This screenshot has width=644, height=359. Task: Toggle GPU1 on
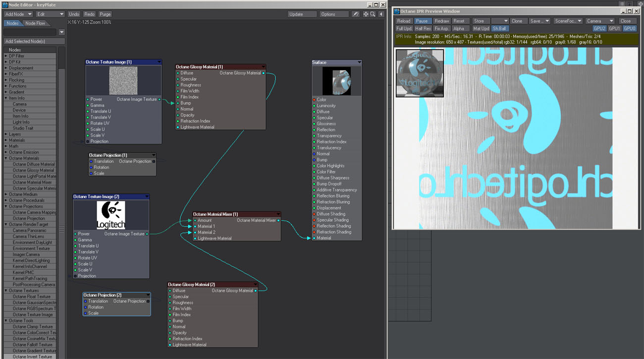tap(615, 29)
